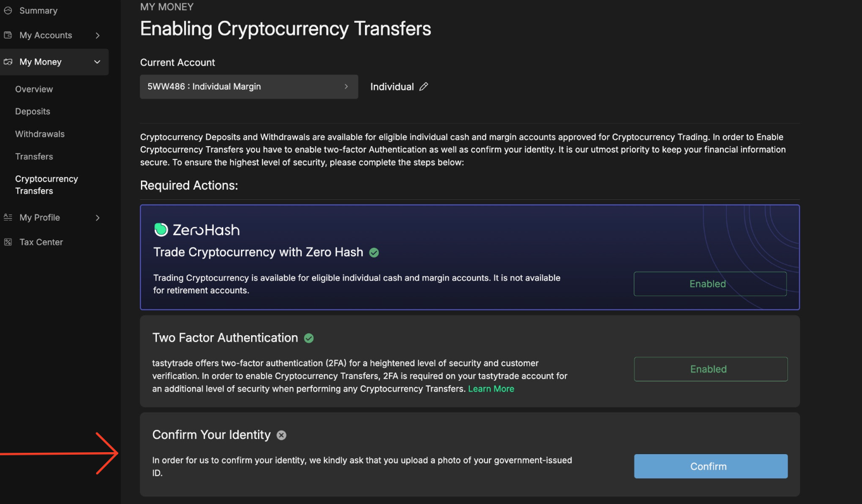The width and height of the screenshot is (862, 504).
Task: Click the Summary sidebar icon
Action: (x=9, y=10)
